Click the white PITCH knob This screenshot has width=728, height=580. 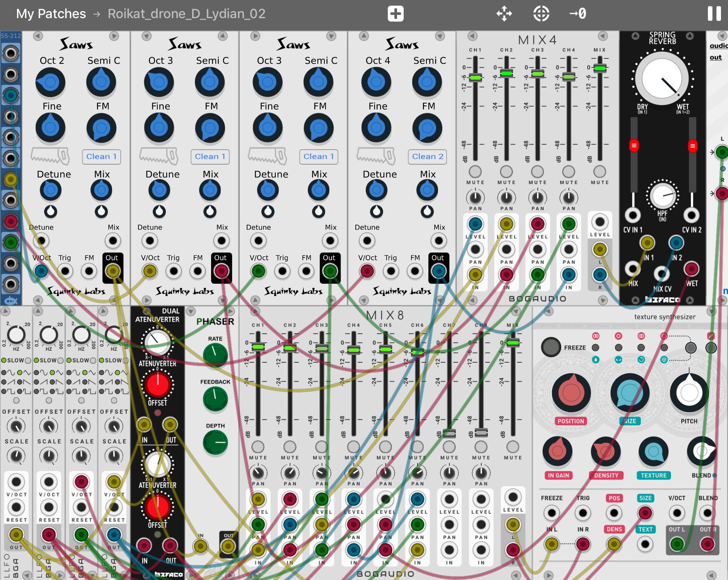(689, 393)
